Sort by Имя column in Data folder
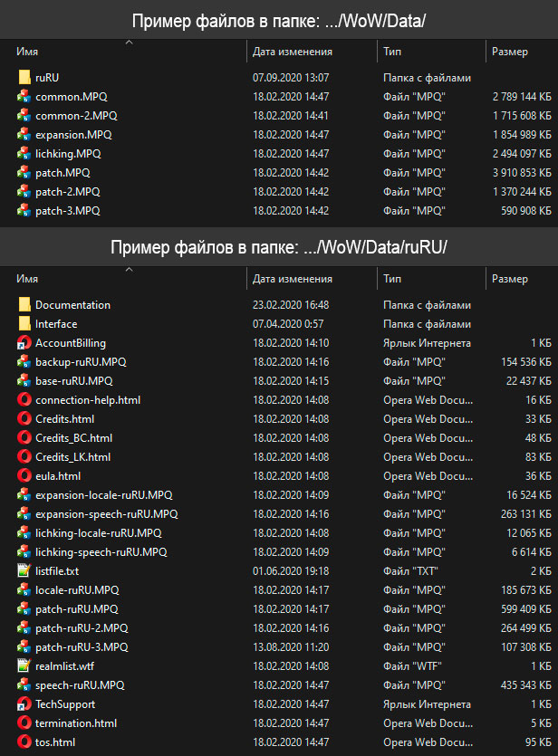This screenshot has height=756, width=558. pos(27,52)
